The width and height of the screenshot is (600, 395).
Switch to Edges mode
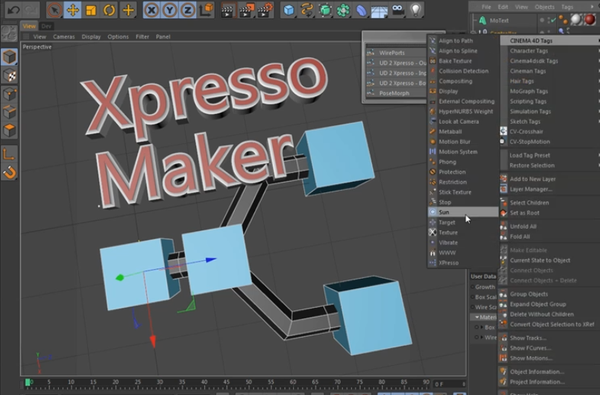click(x=10, y=112)
